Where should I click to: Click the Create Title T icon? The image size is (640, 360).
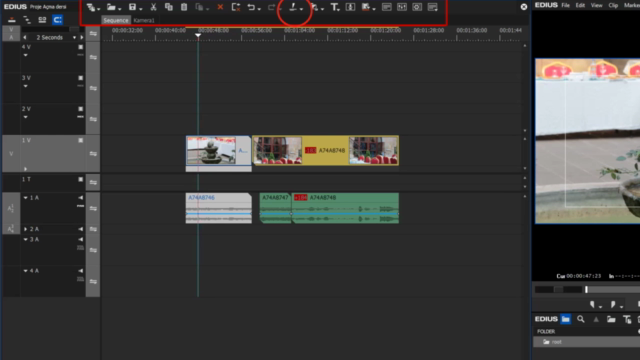334,7
